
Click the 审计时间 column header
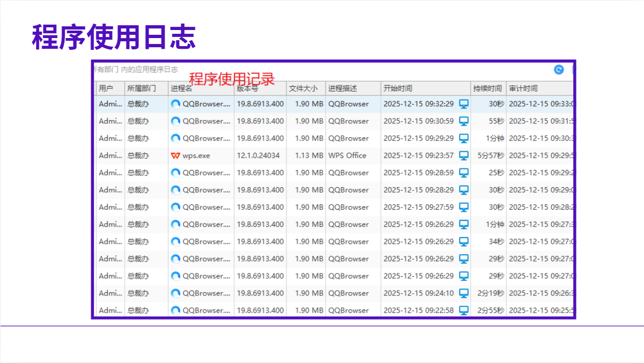(x=523, y=88)
